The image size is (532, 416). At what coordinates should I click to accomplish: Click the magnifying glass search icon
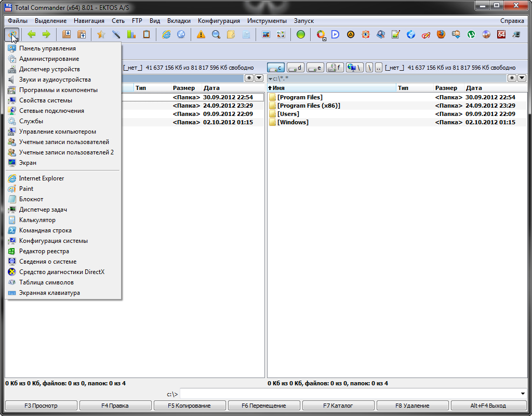216,34
